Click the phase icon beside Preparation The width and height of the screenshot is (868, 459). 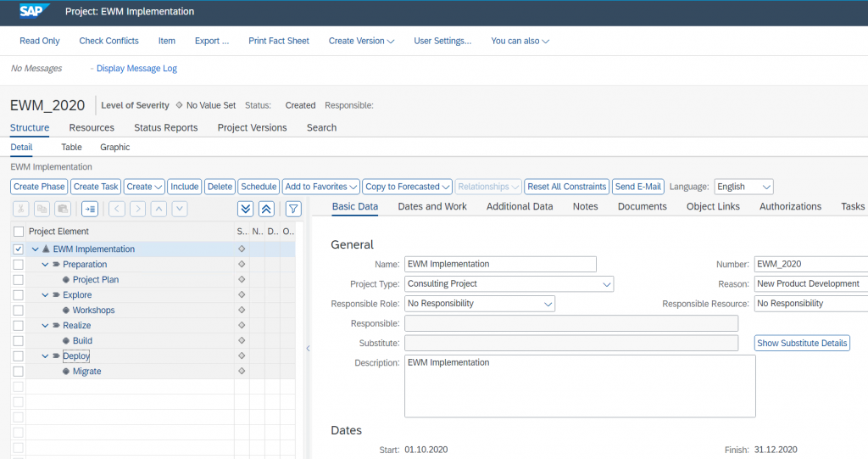point(56,265)
